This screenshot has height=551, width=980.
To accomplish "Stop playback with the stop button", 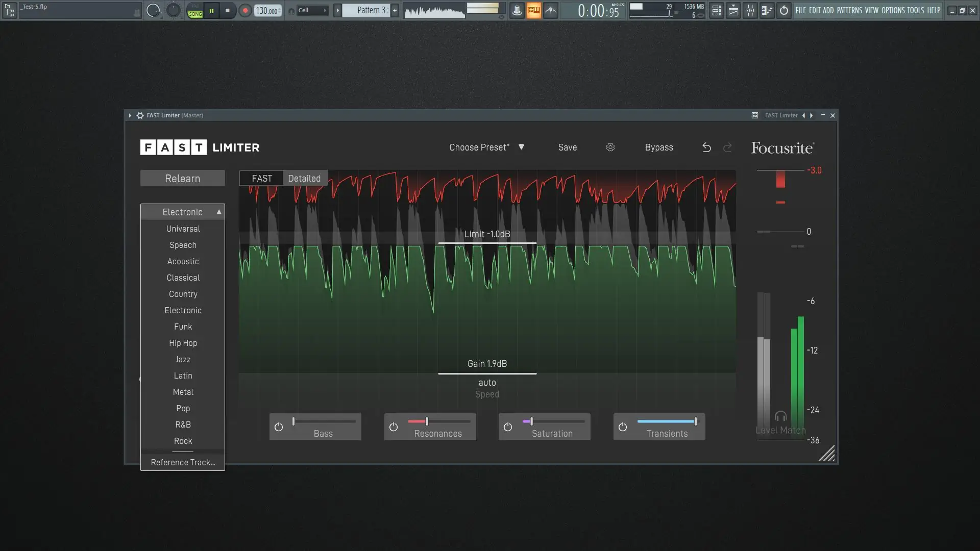I will coord(228,10).
